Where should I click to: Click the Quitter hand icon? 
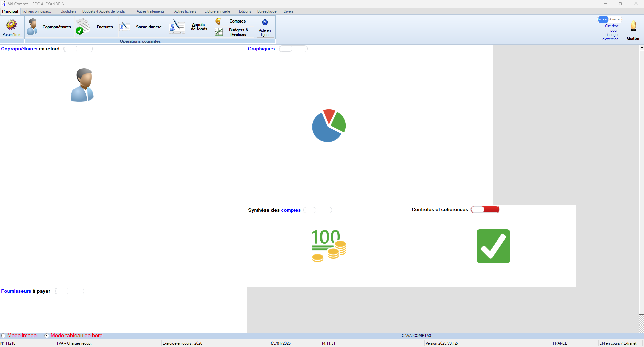(633, 27)
